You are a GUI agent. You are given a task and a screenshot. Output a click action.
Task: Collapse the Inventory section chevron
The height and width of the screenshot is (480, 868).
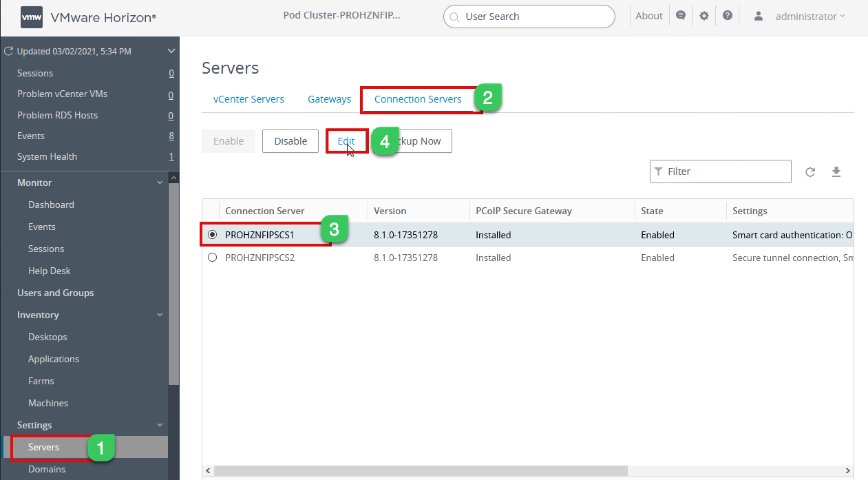(160, 315)
